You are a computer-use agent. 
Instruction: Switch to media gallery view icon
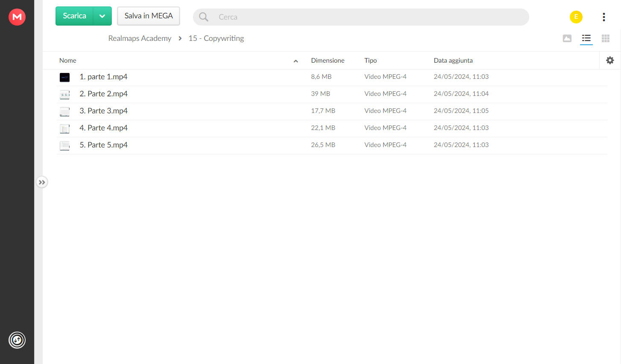point(567,38)
